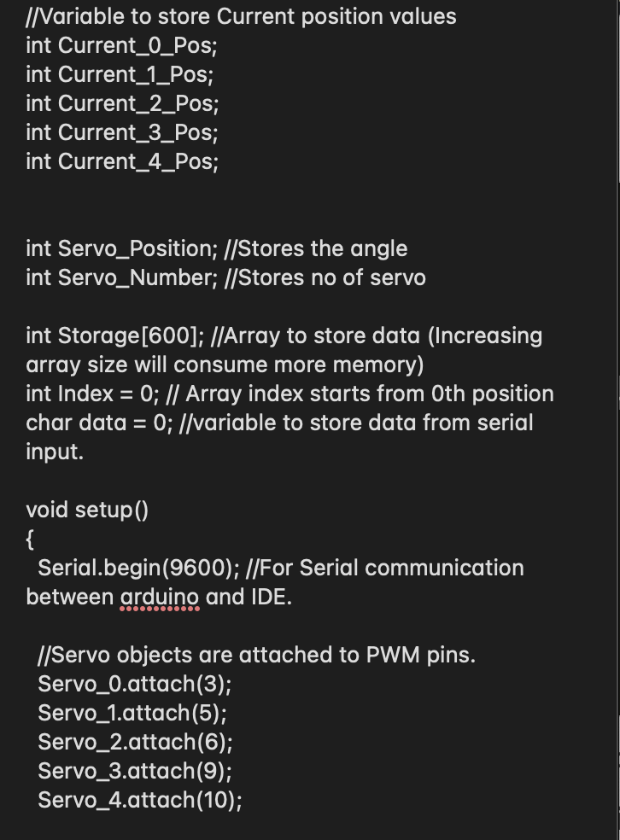Click the Servo_0.attach(3) statement
The width and height of the screenshot is (620, 840).
134,684
